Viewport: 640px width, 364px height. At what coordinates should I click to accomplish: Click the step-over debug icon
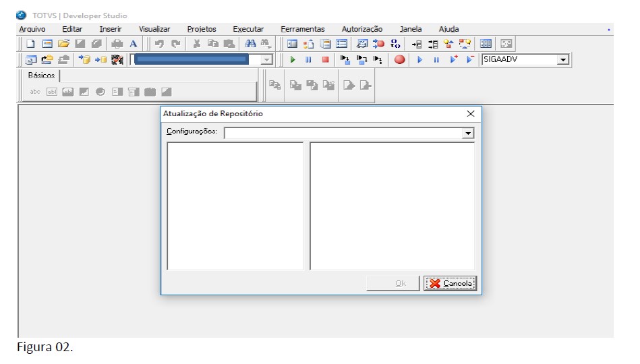click(361, 59)
